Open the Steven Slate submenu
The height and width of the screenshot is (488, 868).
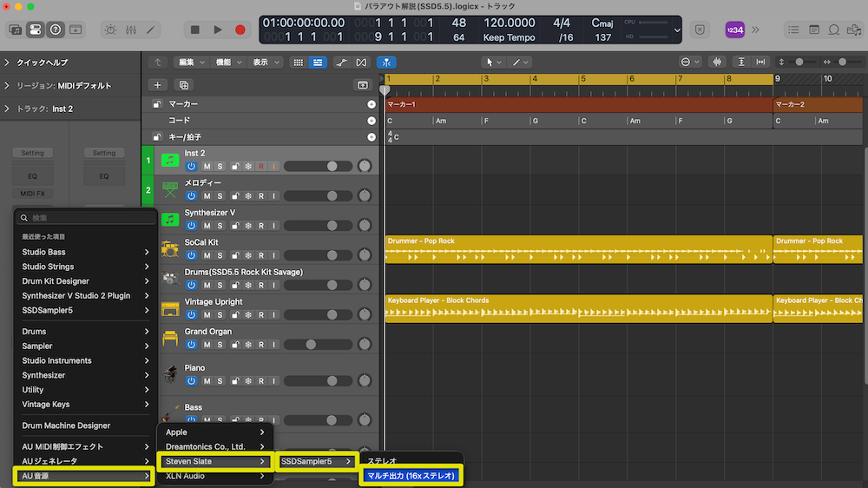(x=215, y=461)
